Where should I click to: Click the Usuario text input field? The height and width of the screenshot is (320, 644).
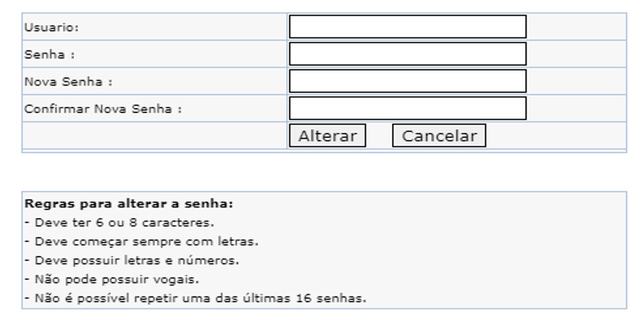coord(407,27)
